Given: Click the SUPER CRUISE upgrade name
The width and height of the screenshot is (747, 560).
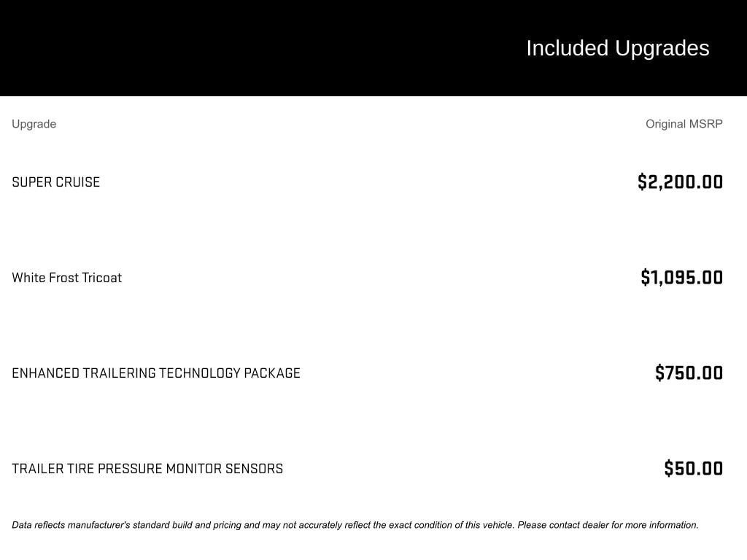Looking at the screenshot, I should pos(55,182).
